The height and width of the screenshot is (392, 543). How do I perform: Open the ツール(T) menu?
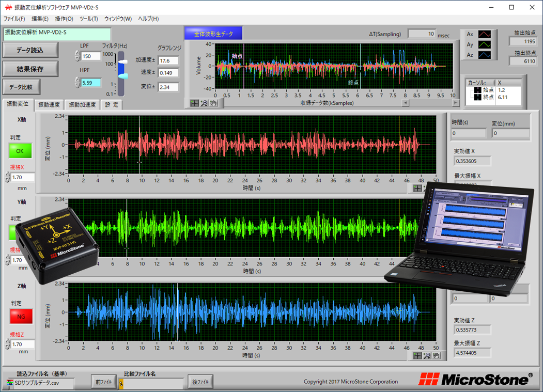tap(89, 19)
